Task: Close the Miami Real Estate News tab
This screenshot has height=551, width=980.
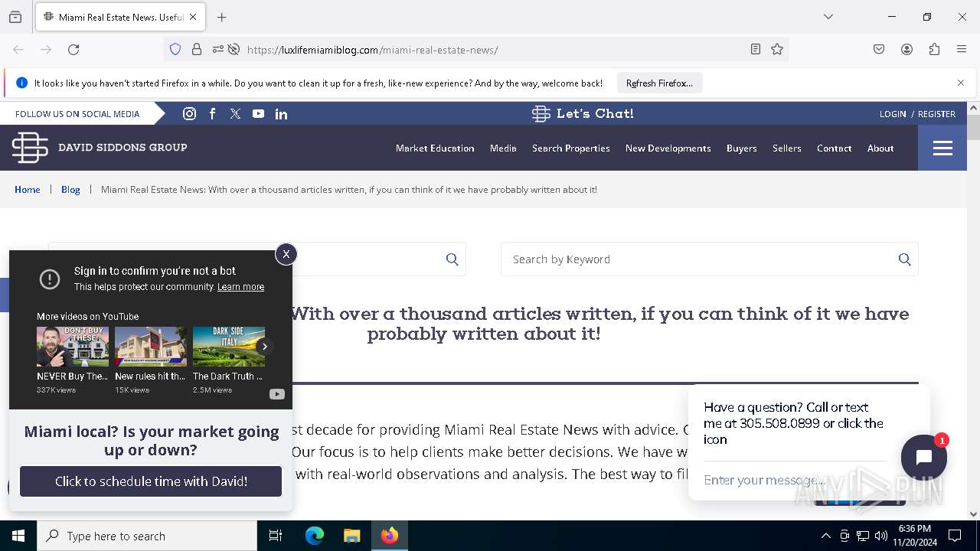Action: [x=193, y=17]
